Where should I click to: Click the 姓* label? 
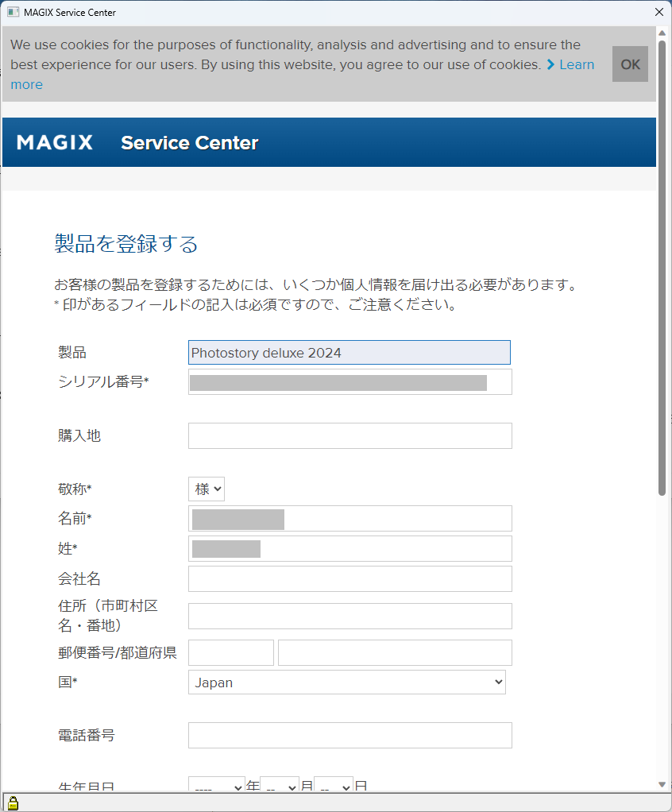point(68,548)
